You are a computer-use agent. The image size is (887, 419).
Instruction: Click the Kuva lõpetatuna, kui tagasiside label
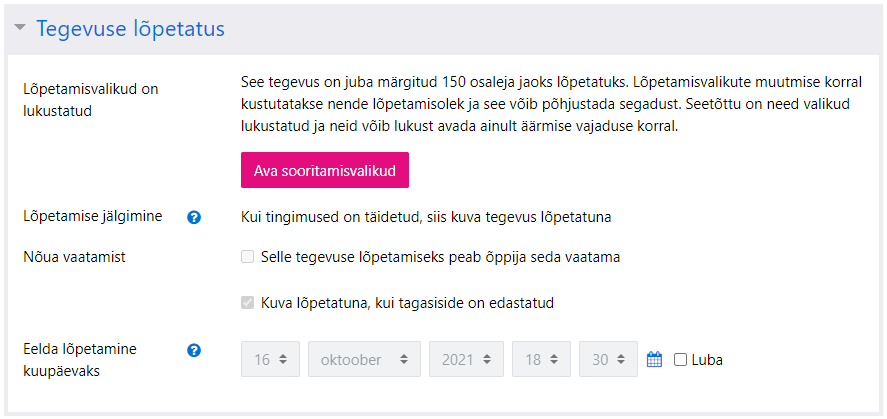(x=407, y=303)
